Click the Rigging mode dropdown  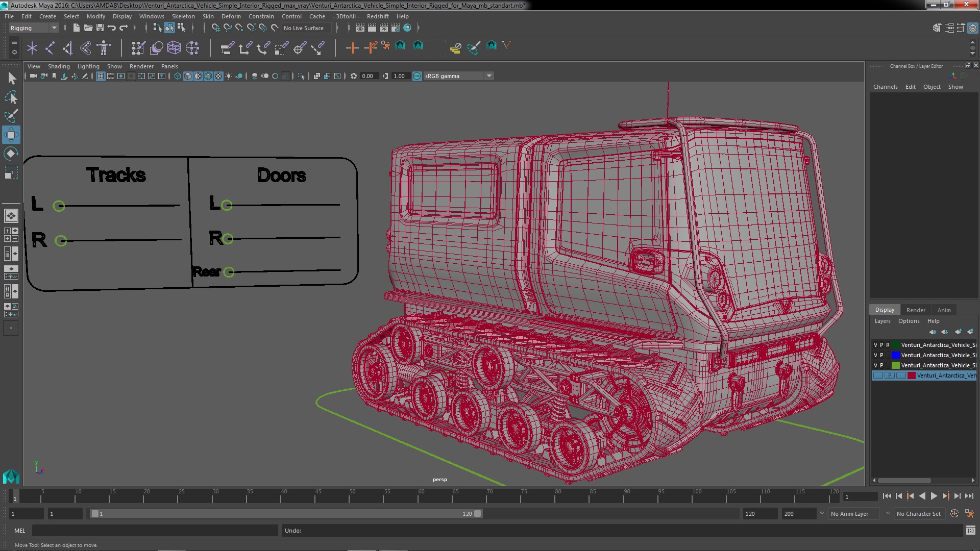coord(32,28)
